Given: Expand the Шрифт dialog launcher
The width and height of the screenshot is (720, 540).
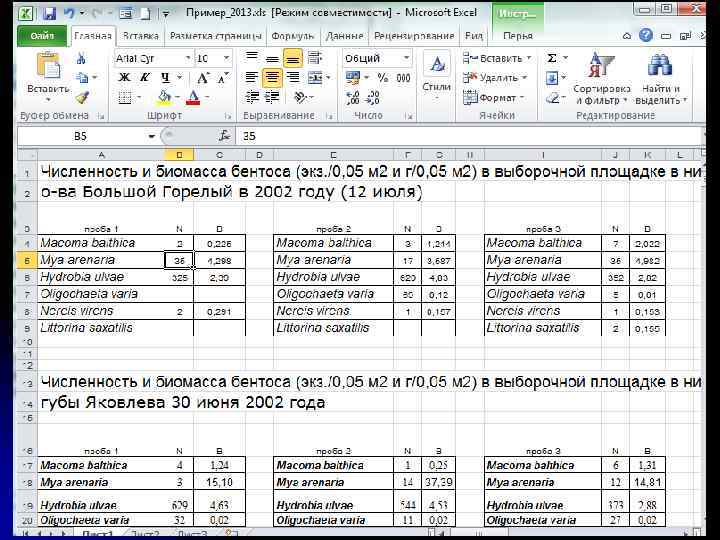Looking at the screenshot, I should 228,116.
